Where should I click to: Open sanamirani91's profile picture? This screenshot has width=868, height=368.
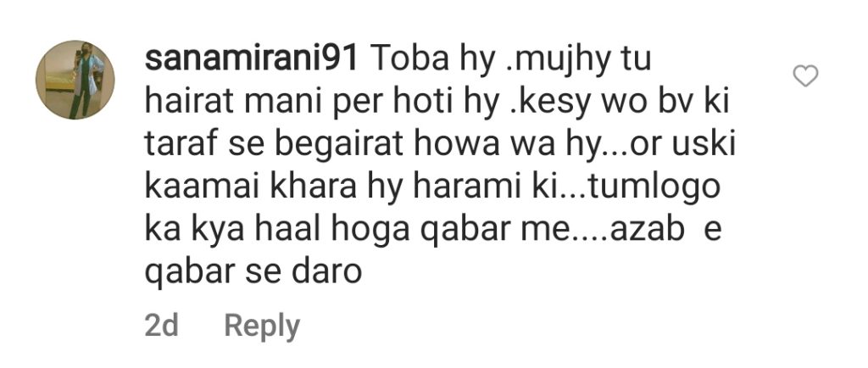75,80
